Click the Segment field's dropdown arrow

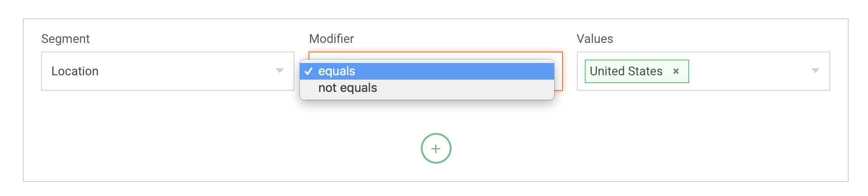(279, 71)
